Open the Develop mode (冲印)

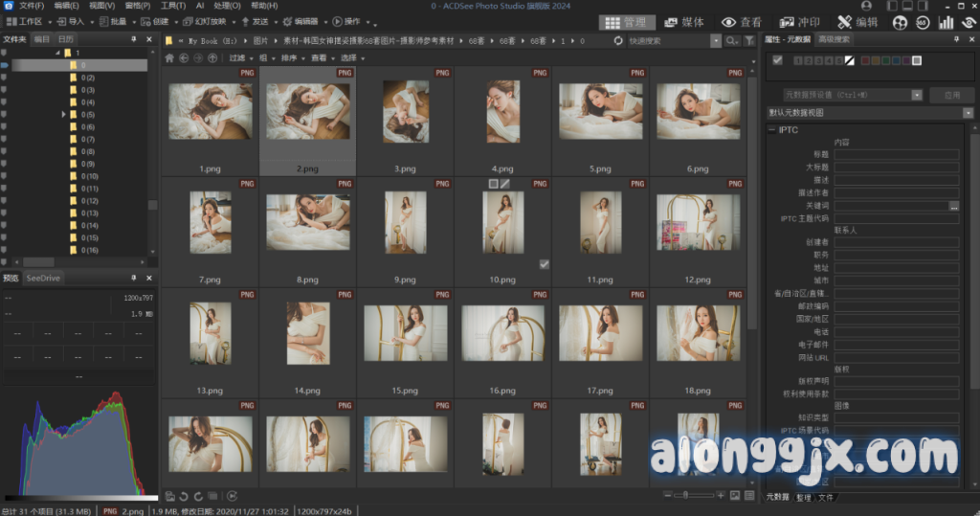[800, 22]
